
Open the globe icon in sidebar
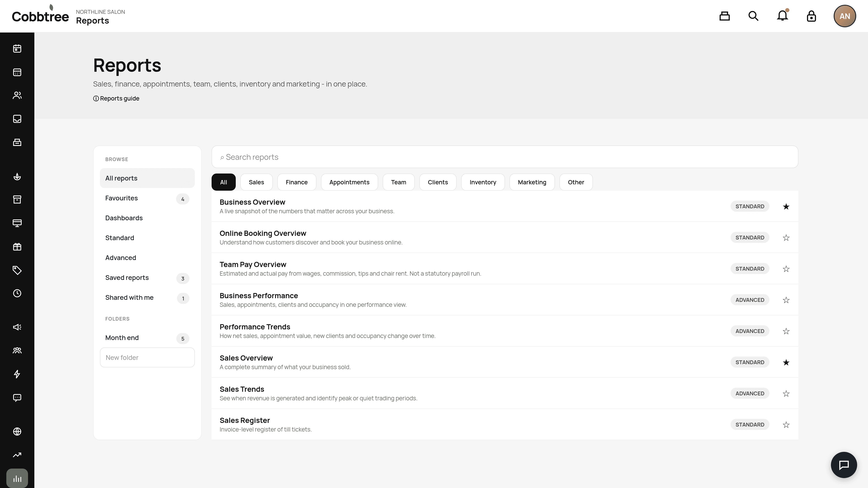[17, 432]
